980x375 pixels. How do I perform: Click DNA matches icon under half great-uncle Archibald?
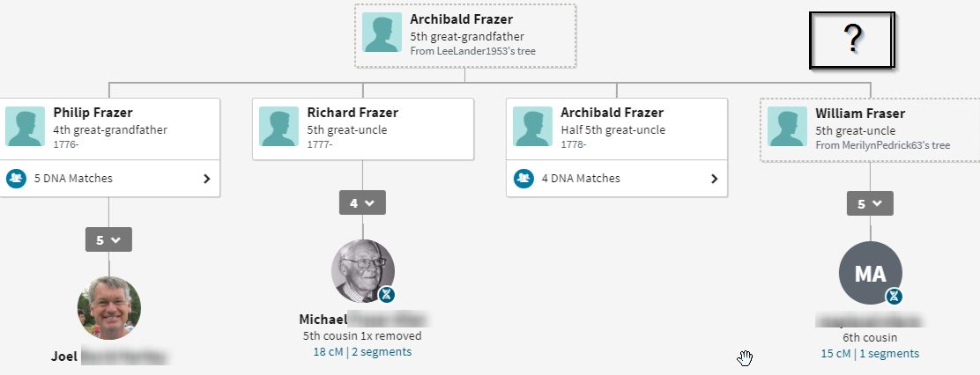(x=523, y=178)
